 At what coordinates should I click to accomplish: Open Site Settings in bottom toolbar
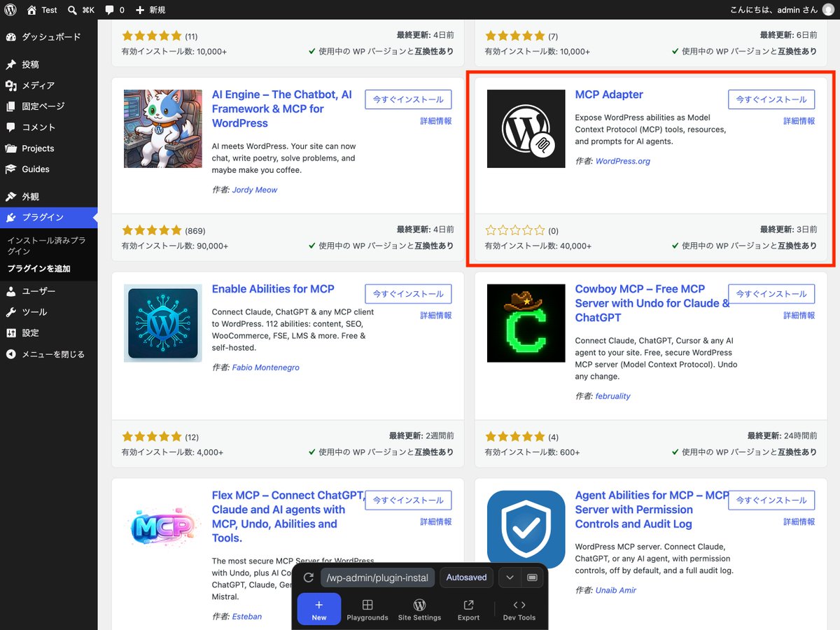(419, 610)
